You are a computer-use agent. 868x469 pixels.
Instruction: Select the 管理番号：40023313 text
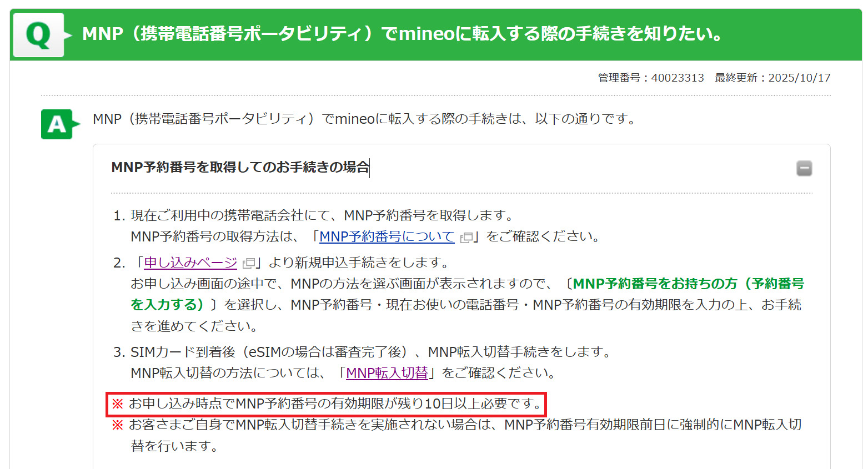[651, 78]
